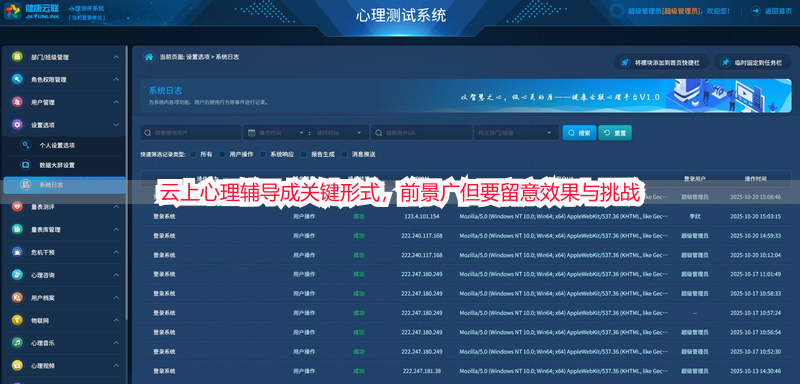Check the 报告生成 filter checkbox

(304, 154)
